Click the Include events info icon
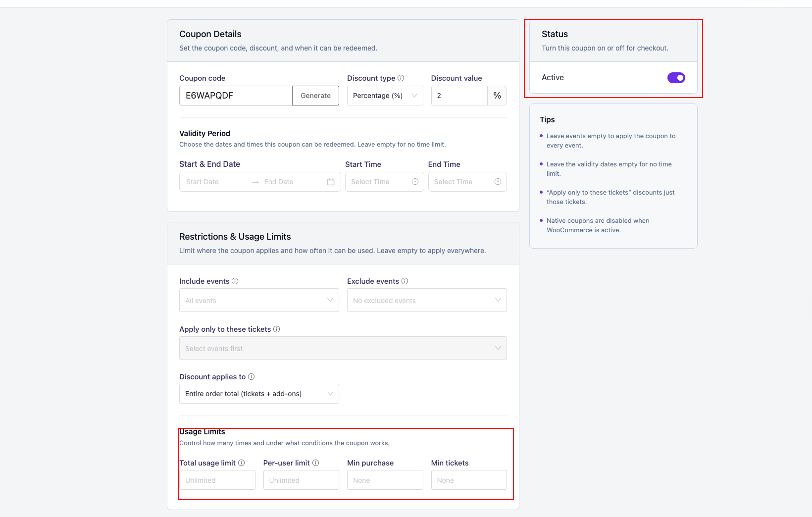 [235, 281]
